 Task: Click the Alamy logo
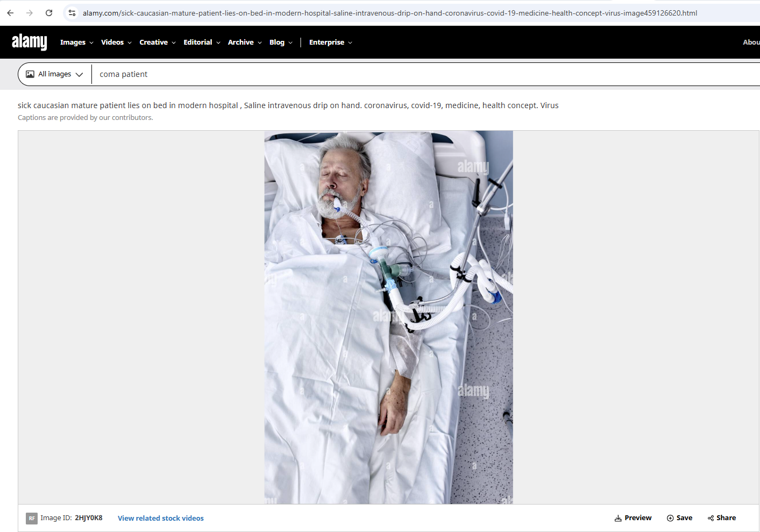30,42
